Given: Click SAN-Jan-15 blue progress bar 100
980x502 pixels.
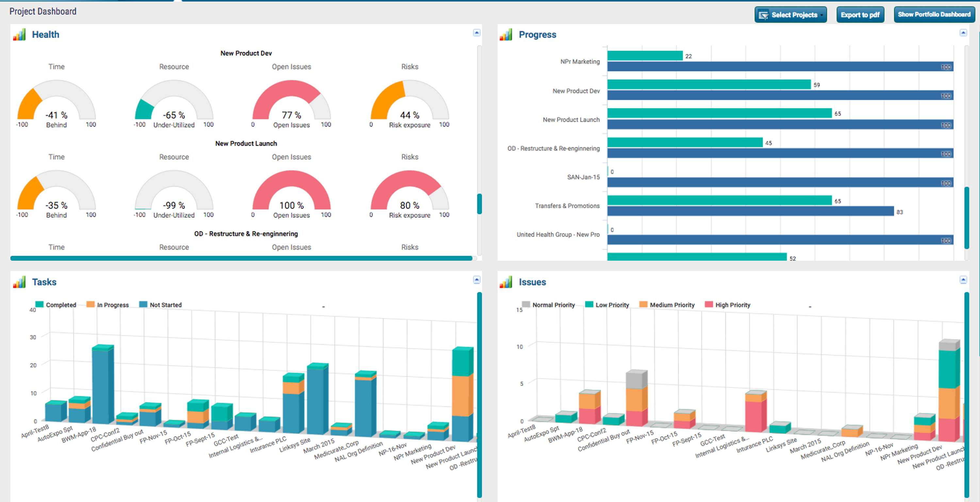Looking at the screenshot, I should (780, 183).
